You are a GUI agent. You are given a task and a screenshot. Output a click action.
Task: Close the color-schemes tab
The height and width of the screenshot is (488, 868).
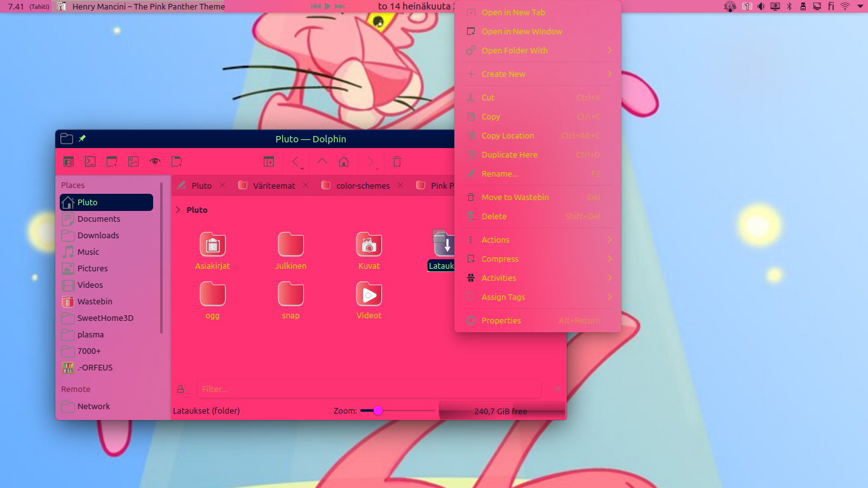400,185
